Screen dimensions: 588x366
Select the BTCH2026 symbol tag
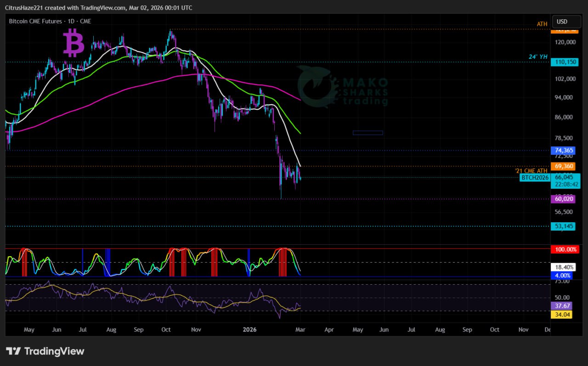(535, 177)
